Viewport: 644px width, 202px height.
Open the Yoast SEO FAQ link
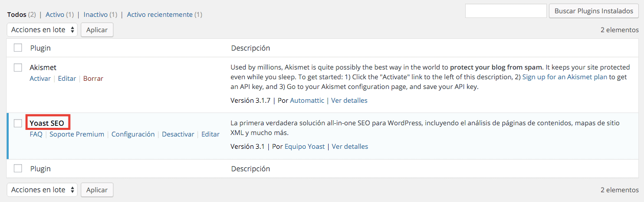coord(36,134)
